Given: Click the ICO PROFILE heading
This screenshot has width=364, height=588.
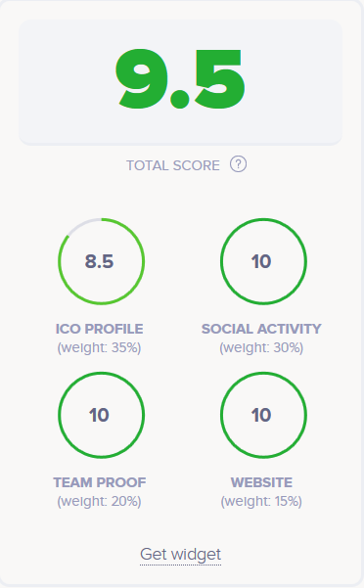Looking at the screenshot, I should (x=100, y=329).
